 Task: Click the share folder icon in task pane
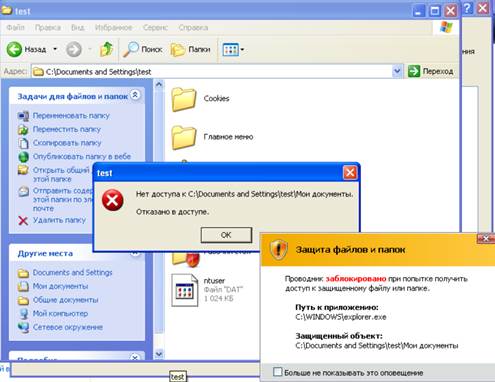[23, 170]
